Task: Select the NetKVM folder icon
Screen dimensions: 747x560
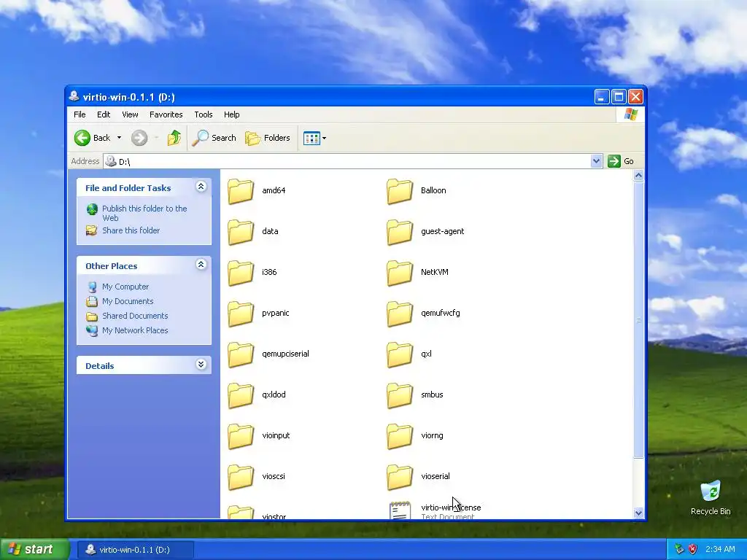Action: click(399, 273)
